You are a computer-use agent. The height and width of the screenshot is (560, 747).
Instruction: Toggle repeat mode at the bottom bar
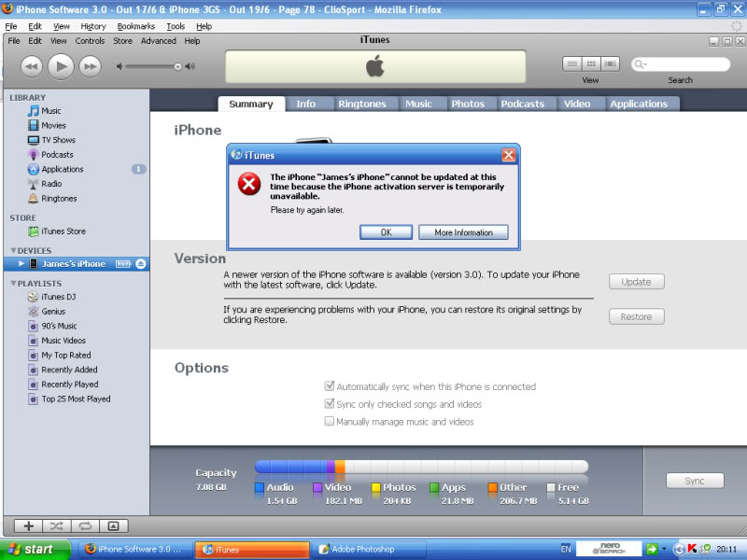[x=84, y=525]
